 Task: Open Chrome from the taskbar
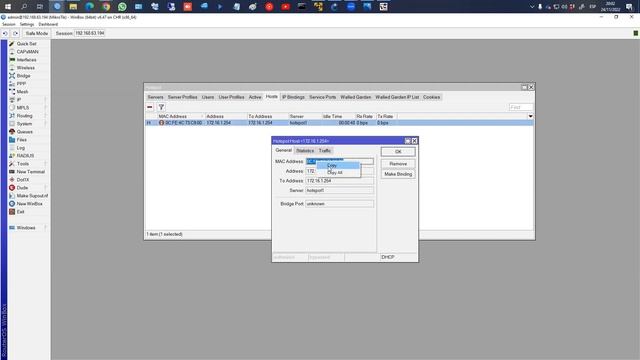pyautogui.click(x=106, y=7)
